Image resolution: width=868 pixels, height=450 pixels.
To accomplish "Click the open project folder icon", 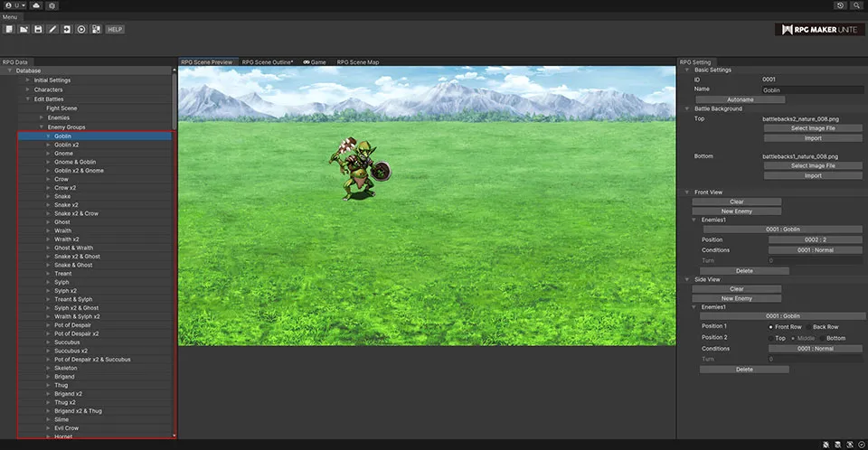I will click(24, 29).
